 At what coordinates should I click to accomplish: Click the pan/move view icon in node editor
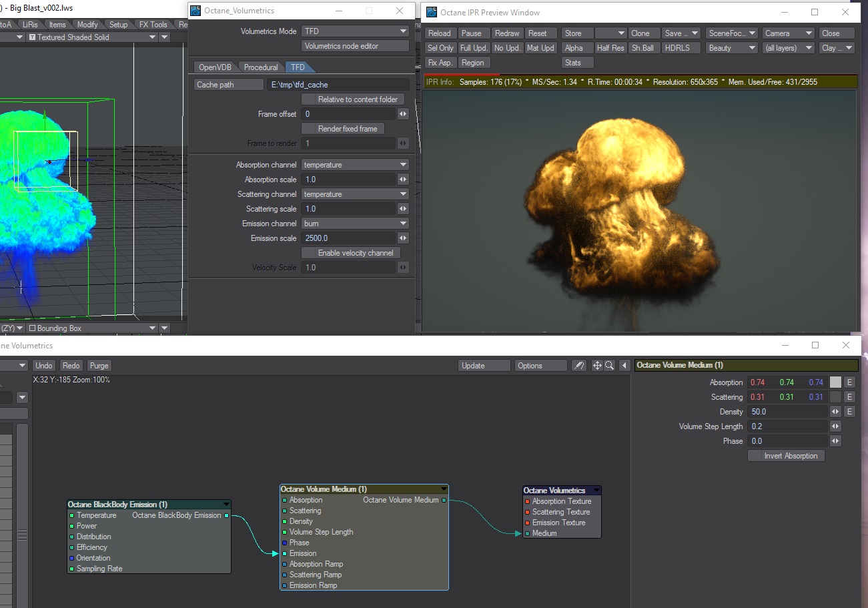(x=597, y=366)
